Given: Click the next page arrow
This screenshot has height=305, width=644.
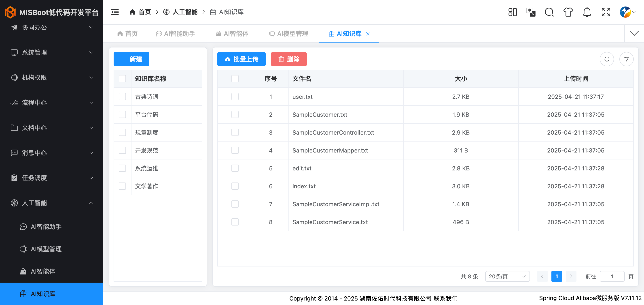Looking at the screenshot, I should click(571, 276).
